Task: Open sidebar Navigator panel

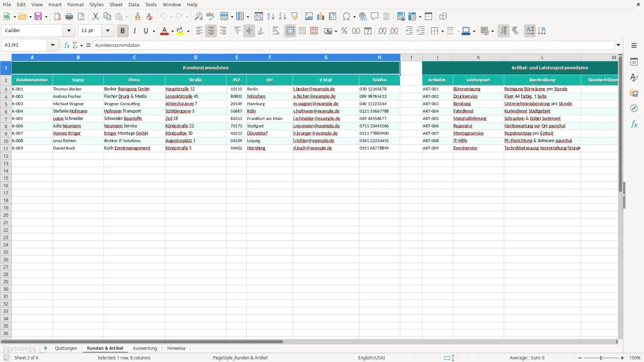Action: click(634, 109)
